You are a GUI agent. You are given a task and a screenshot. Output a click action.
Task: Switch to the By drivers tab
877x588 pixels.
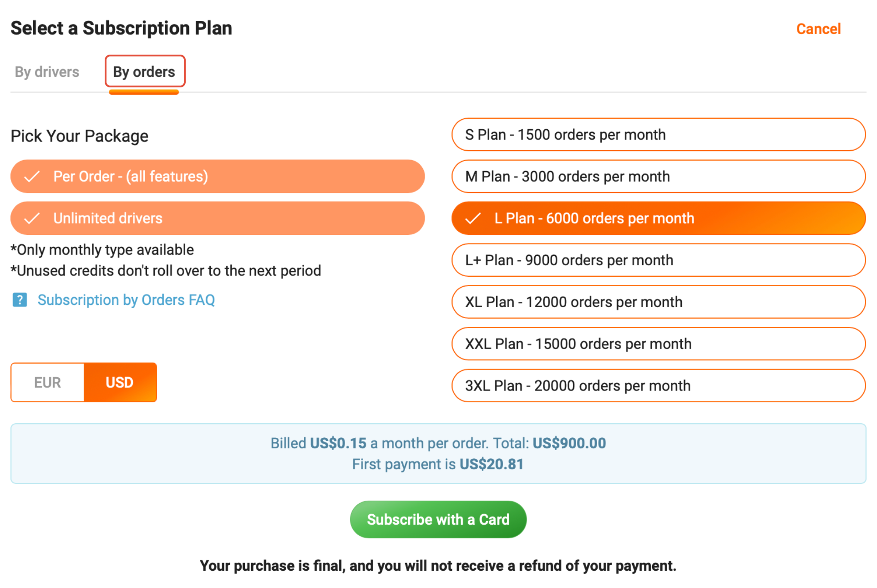[47, 72]
